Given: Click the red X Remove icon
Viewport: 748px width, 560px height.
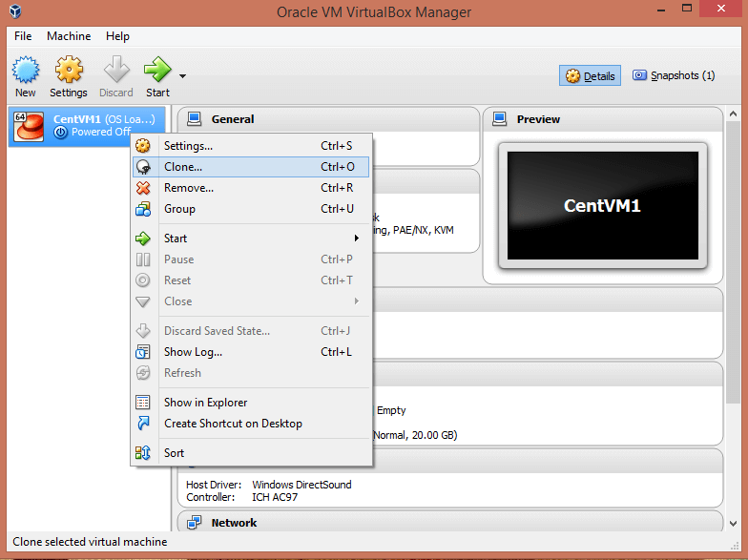Looking at the screenshot, I should pyautogui.click(x=143, y=188).
